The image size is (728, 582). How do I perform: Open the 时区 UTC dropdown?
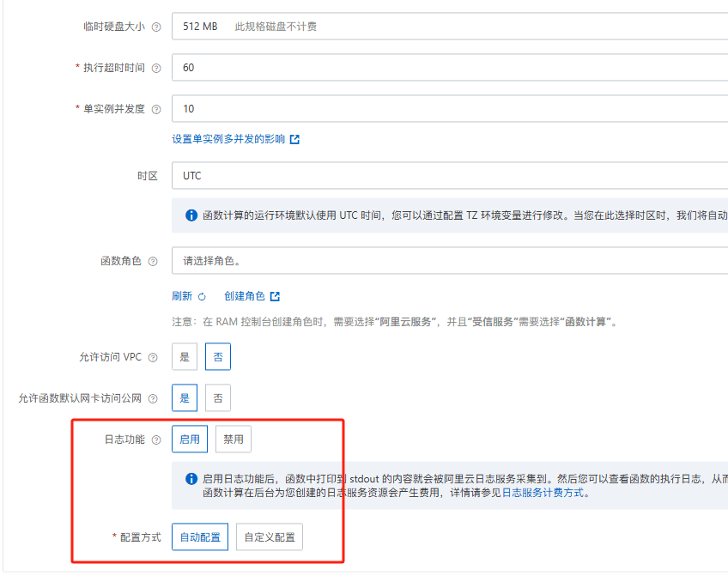point(450,175)
